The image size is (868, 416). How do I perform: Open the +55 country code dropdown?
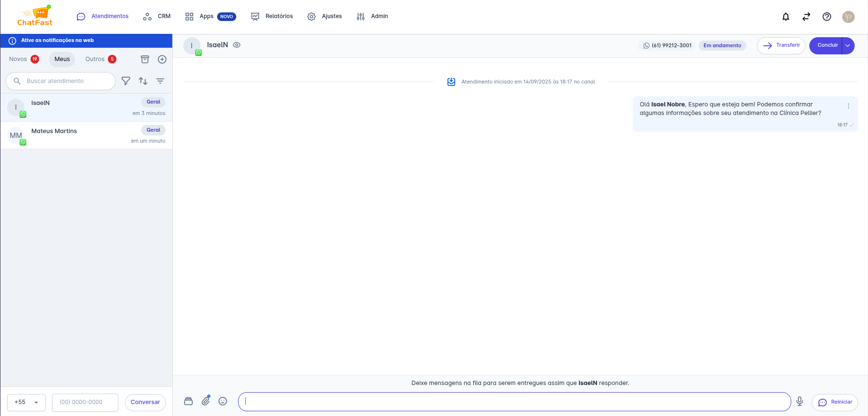pos(26,402)
